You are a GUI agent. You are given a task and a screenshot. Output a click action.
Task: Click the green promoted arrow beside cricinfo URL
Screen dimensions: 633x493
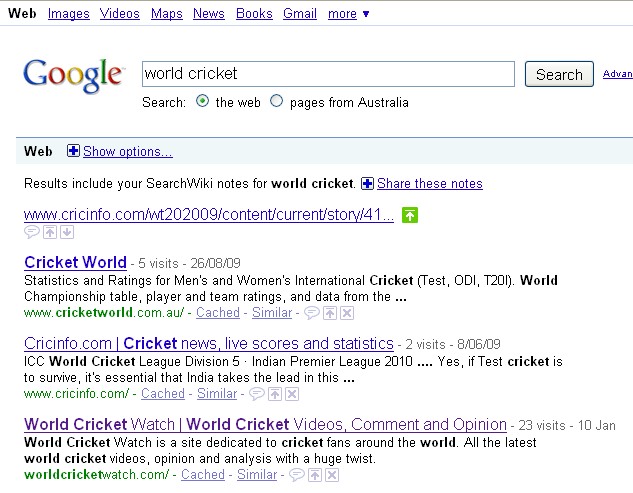[410, 215]
